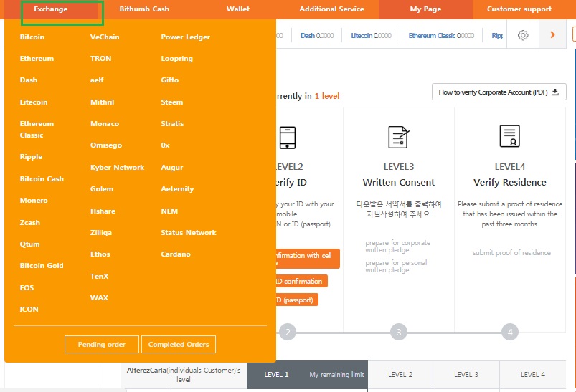
Task: Select Aeternity in the coin list
Action: coord(177,189)
